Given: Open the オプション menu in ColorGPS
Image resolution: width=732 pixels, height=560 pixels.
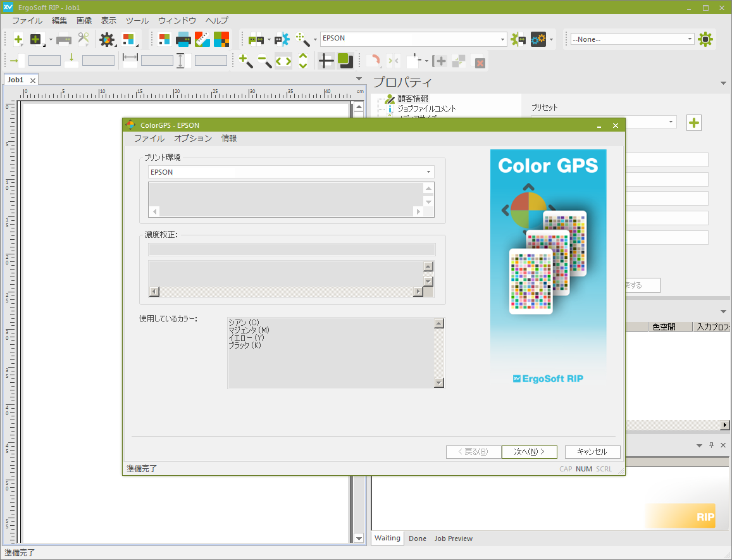Looking at the screenshot, I should [x=193, y=138].
